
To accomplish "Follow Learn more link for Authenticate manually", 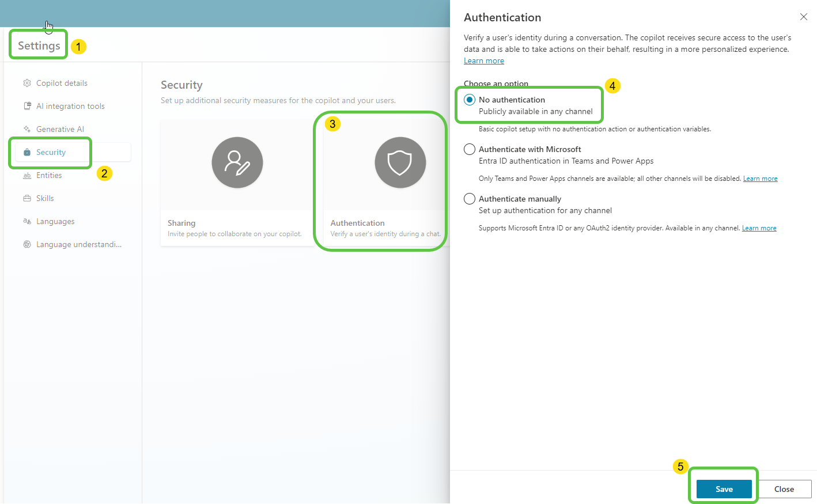I will pyautogui.click(x=759, y=228).
